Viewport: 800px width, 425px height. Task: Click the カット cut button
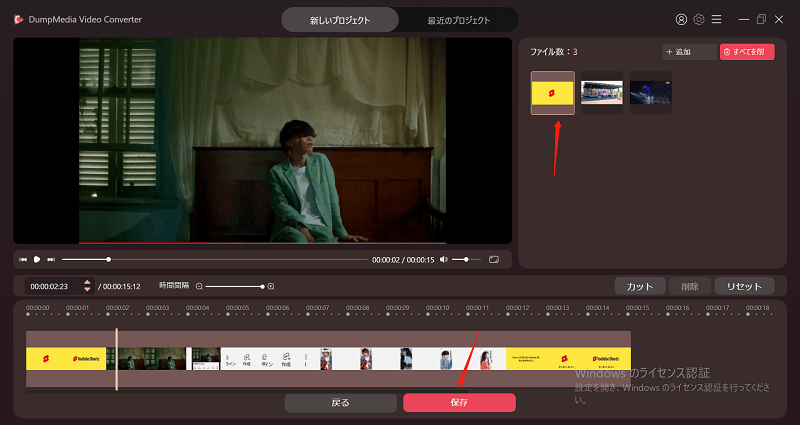coord(640,287)
